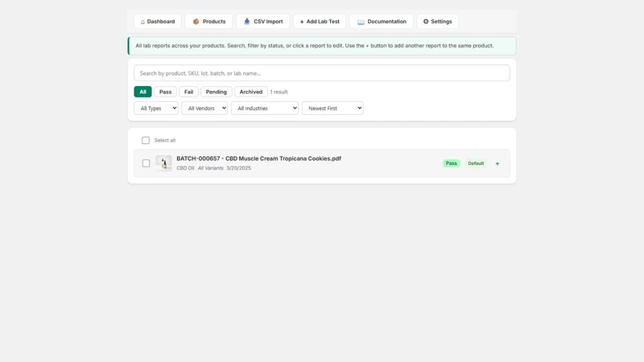Open the All Types dropdown
644x362 pixels.
pyautogui.click(x=156, y=109)
